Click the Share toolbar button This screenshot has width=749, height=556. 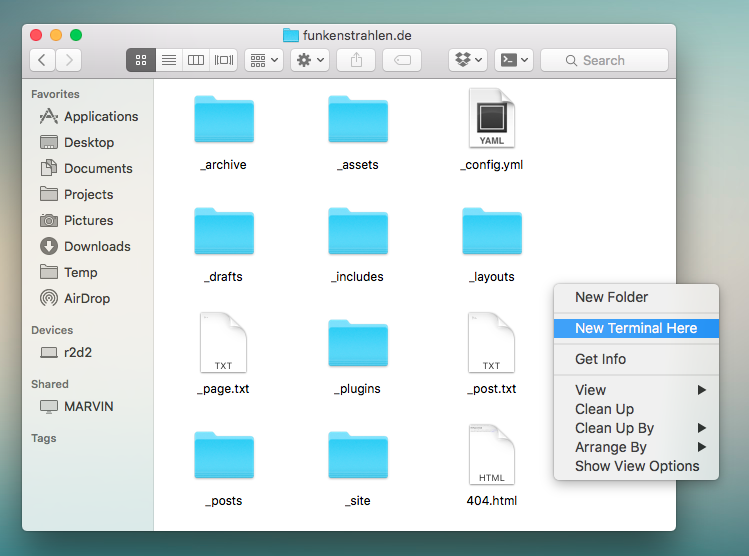point(356,60)
